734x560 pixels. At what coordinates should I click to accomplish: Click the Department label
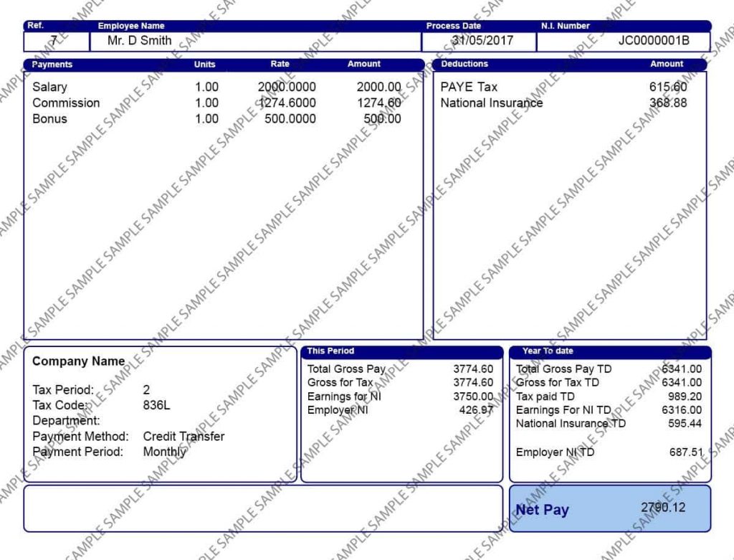pos(66,421)
